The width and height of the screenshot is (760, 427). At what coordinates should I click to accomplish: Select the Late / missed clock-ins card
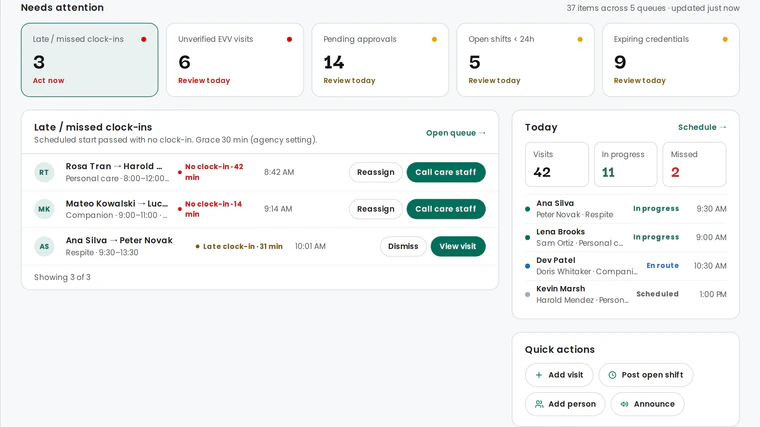coord(90,60)
